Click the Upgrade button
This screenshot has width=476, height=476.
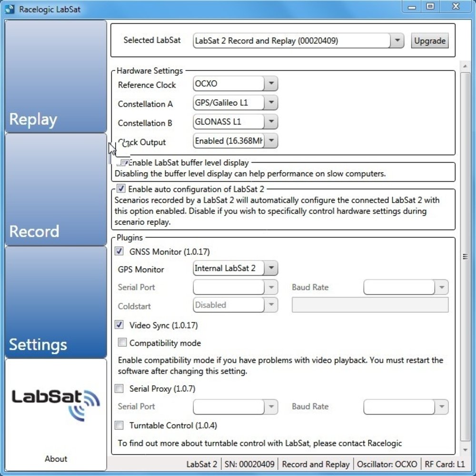429,41
